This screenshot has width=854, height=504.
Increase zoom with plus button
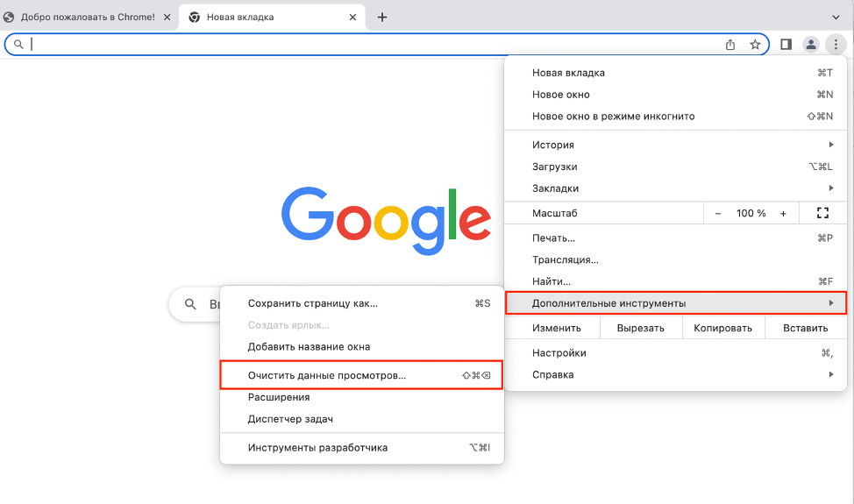tap(783, 213)
